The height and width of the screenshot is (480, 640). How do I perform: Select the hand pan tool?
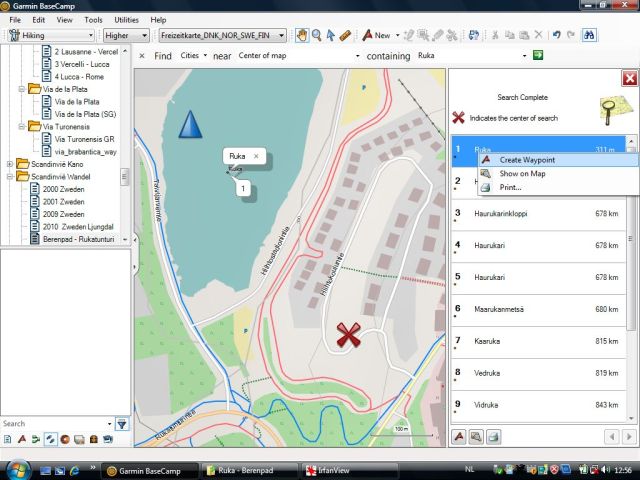point(301,35)
